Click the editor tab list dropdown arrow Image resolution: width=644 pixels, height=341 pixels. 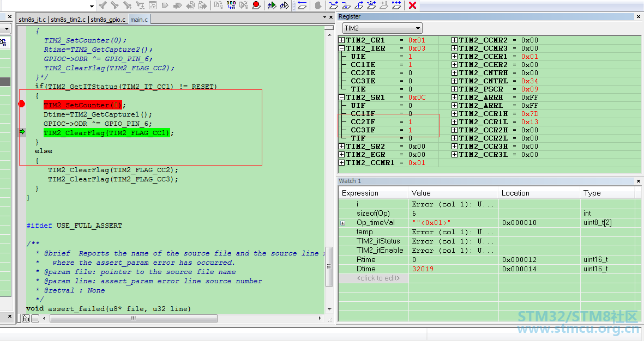pos(324,17)
